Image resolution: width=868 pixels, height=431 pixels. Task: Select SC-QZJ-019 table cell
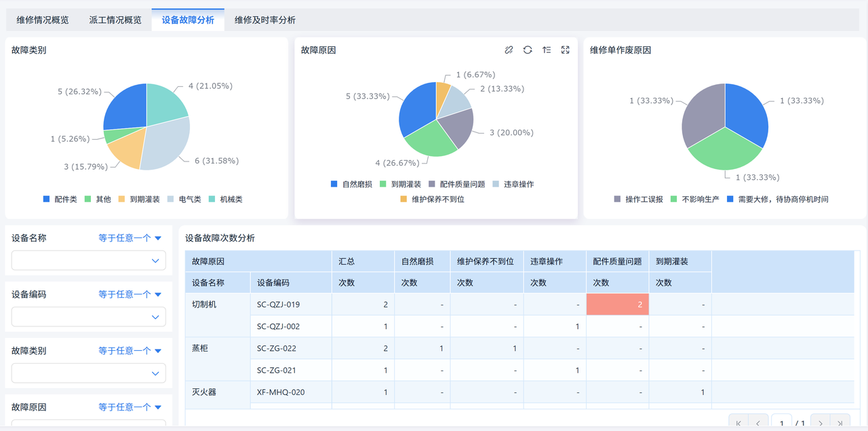pyautogui.click(x=291, y=305)
